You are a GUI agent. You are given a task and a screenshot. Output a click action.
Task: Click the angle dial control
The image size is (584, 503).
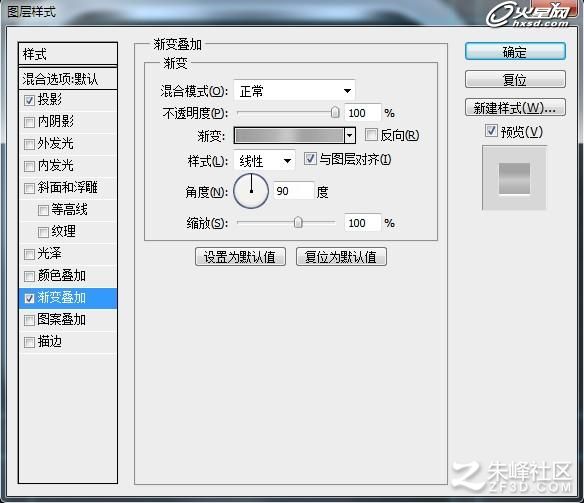251,191
